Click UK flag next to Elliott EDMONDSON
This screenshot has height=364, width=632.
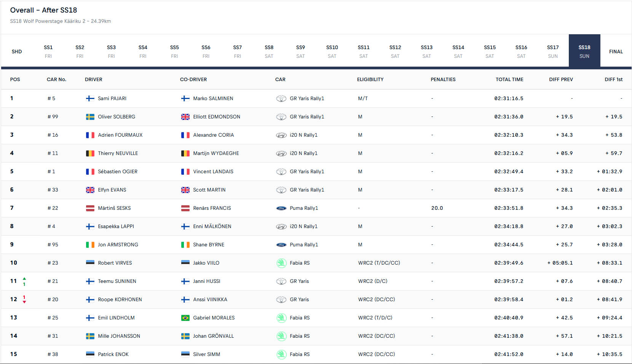[x=185, y=117]
